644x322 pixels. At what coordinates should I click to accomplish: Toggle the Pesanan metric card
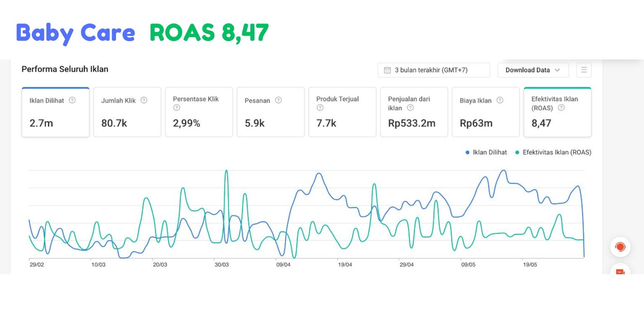pyautogui.click(x=270, y=112)
